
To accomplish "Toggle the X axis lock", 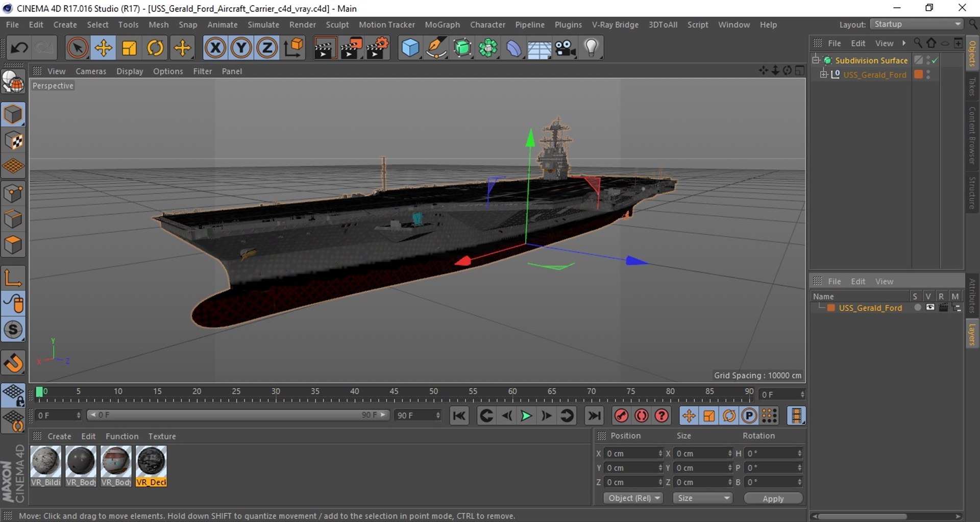I will 215,48.
